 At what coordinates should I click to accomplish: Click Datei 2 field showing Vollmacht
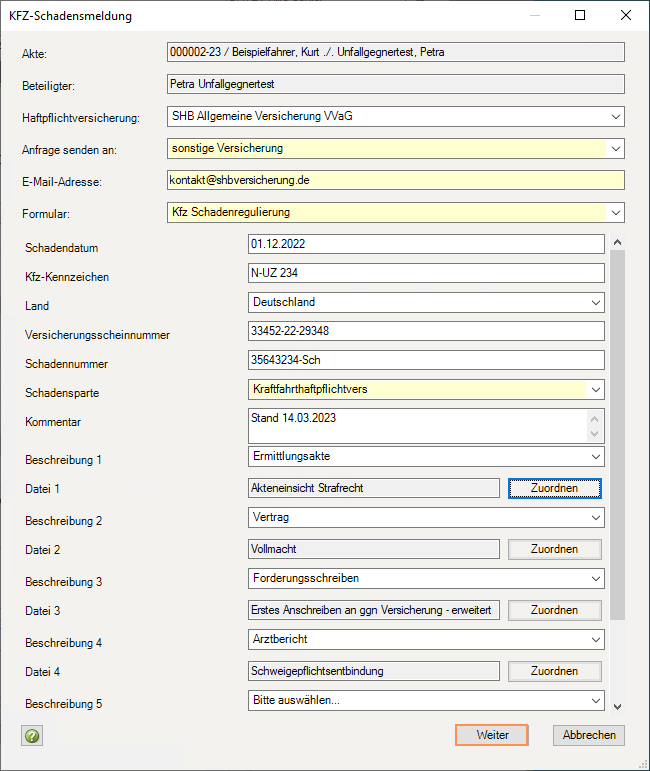click(x=374, y=549)
